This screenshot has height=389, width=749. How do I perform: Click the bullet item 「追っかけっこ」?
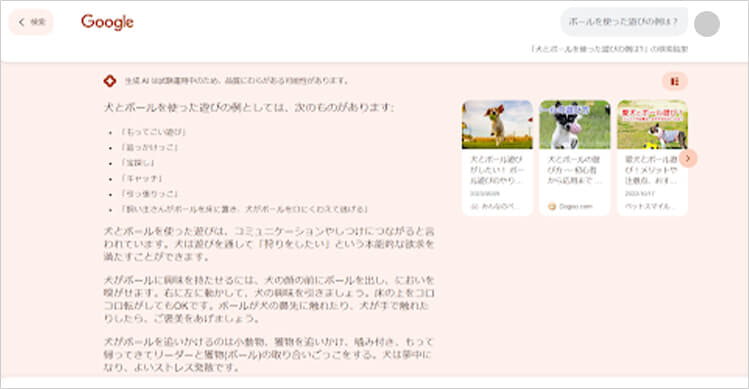pos(150,148)
